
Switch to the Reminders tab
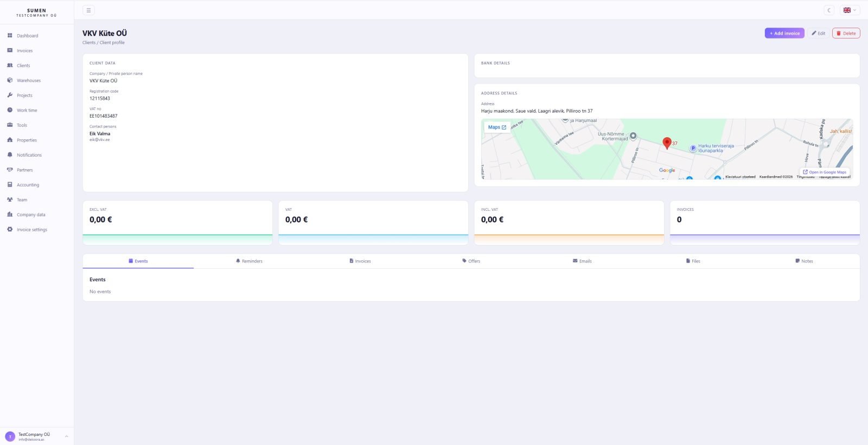[249, 261]
